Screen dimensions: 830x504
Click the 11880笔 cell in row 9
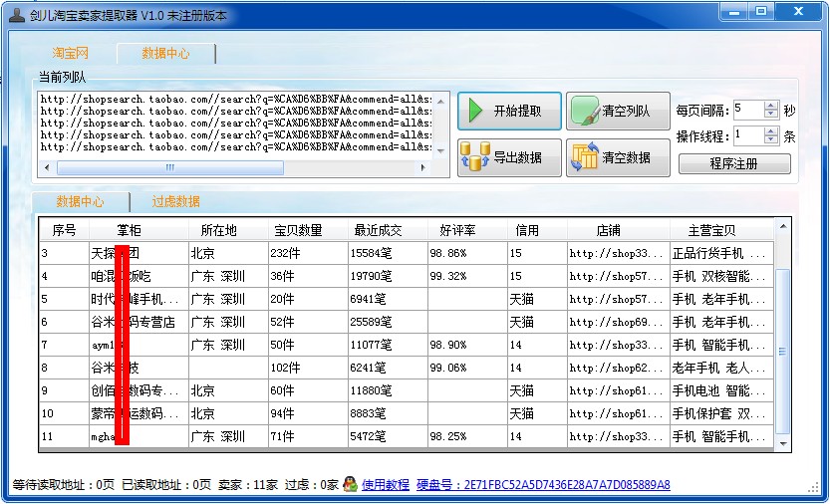click(388, 390)
